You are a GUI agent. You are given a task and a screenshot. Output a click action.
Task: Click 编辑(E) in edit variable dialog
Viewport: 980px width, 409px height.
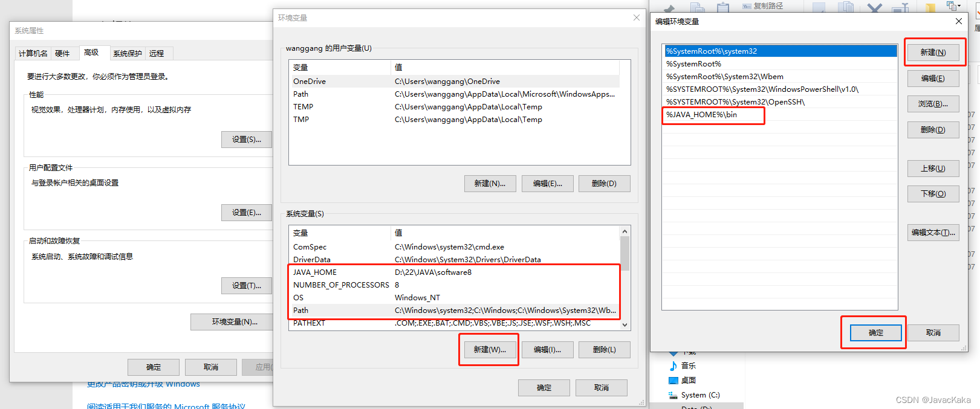tap(933, 79)
